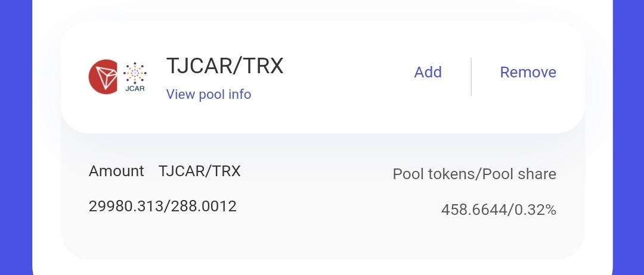Open View pool info link
The height and width of the screenshot is (275, 644).
208,95
